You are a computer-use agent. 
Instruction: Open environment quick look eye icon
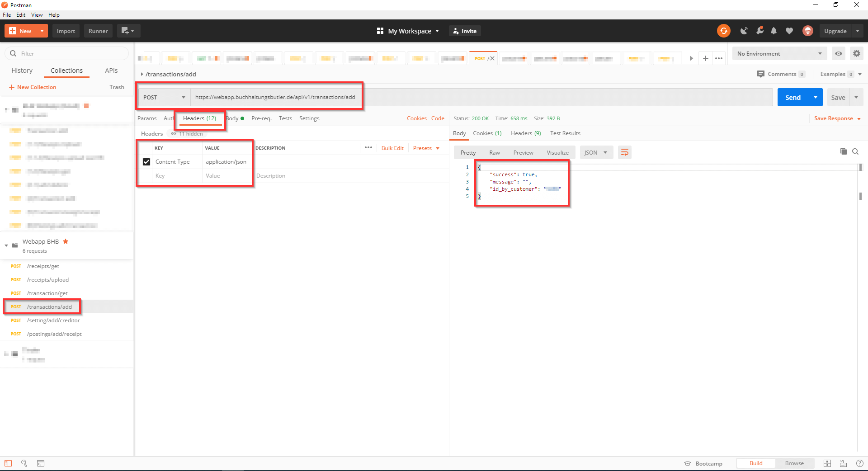click(839, 53)
